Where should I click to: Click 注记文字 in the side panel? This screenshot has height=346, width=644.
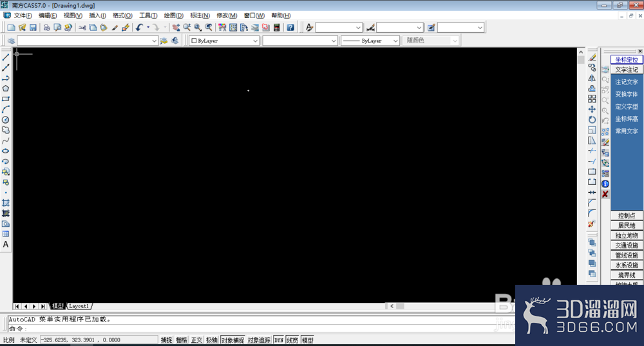(627, 82)
